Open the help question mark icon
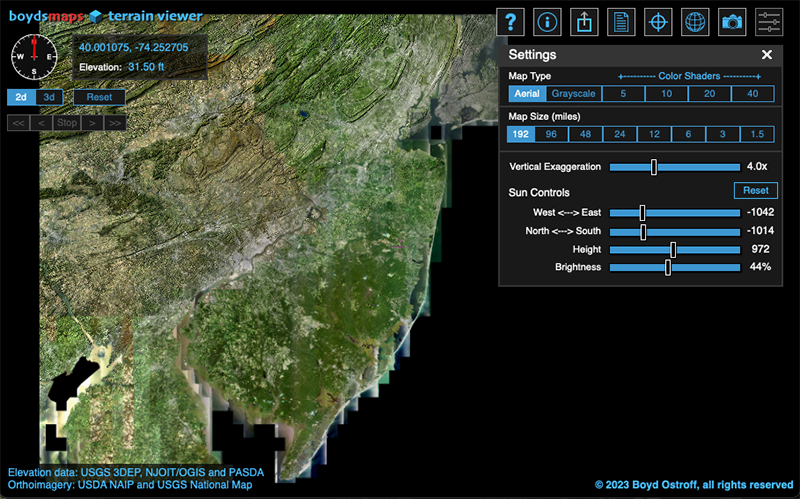 click(511, 21)
